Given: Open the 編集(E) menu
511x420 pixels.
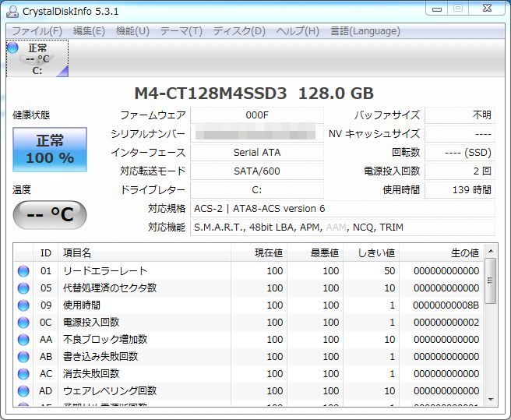Looking at the screenshot, I should pos(89,31).
